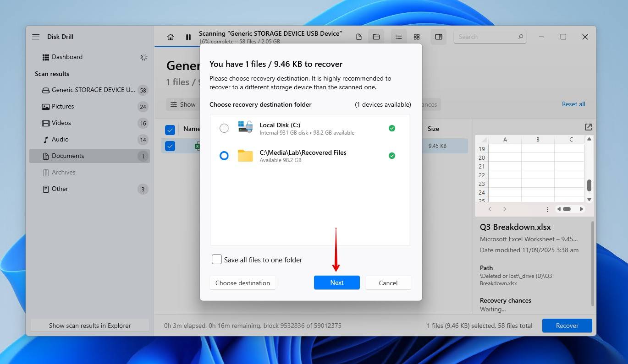The image size is (628, 364).
Task: Switch to grid view of found files
Action: click(x=416, y=36)
